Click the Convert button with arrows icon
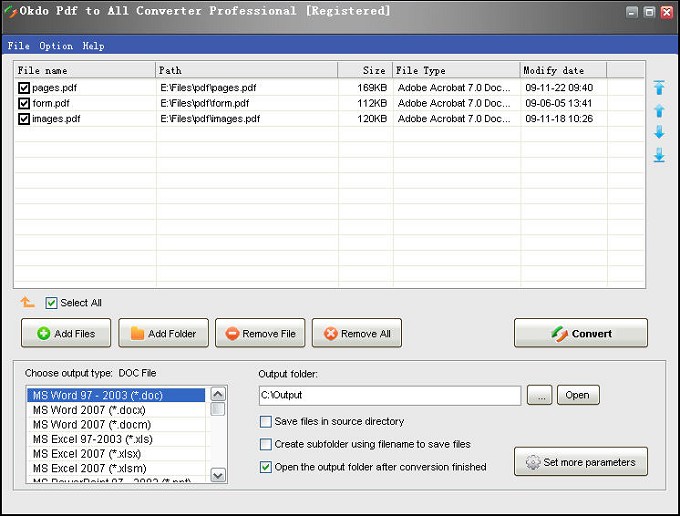 pyautogui.click(x=581, y=333)
